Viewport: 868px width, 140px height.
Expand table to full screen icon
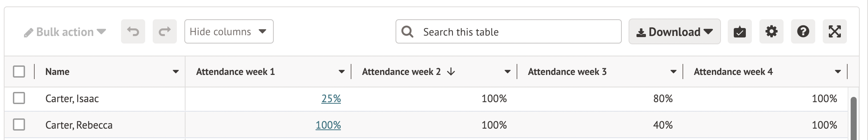click(x=835, y=31)
